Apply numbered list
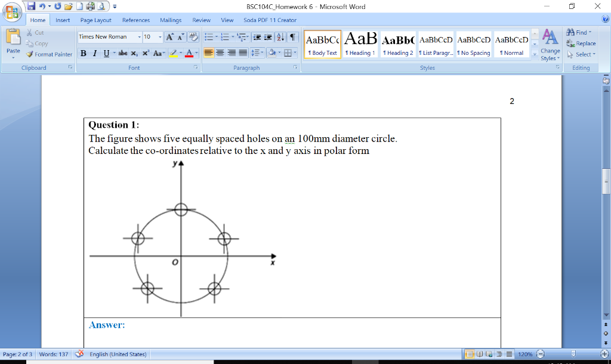The width and height of the screenshot is (611, 364). click(x=225, y=37)
